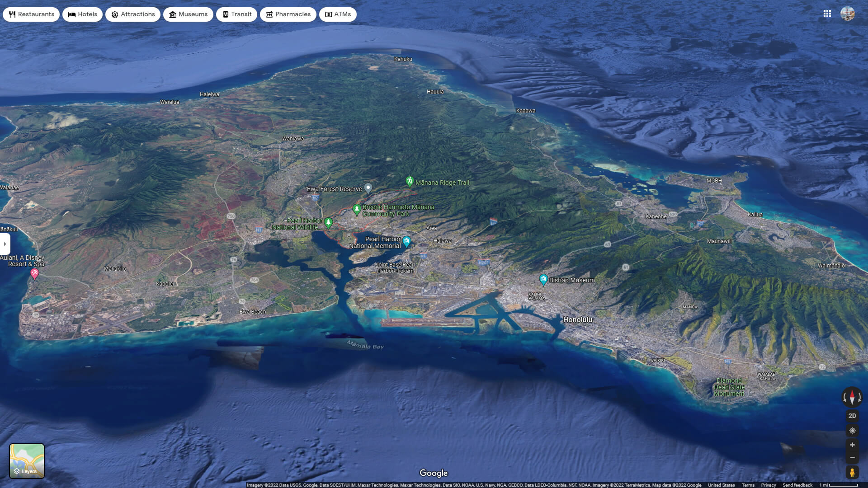Select the Manana Ridge Trail hiking marker
Image resolution: width=868 pixels, height=488 pixels.
coord(410,181)
